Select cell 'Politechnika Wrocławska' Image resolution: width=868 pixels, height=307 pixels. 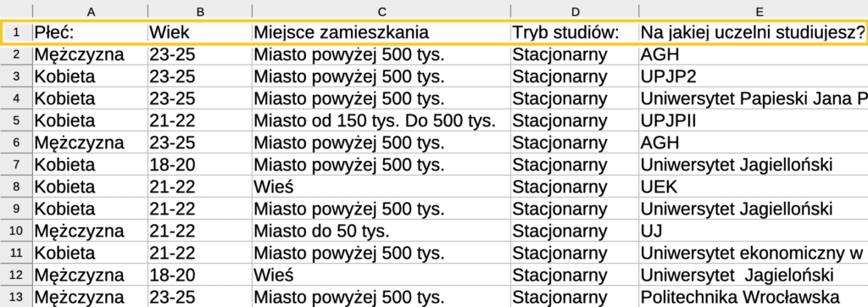tap(753, 297)
